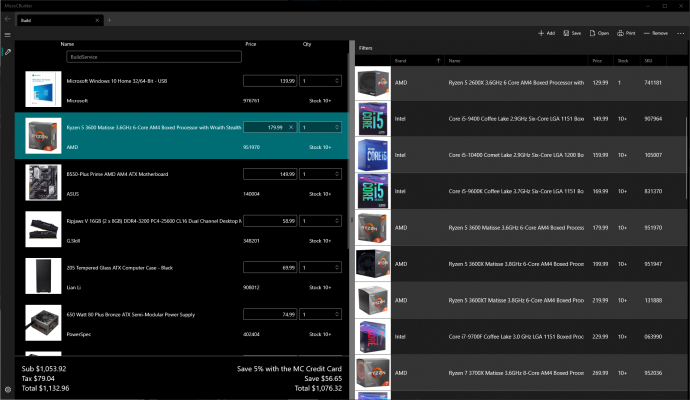The image size is (690, 400).
Task: Edit the B550-Plus Prime price field
Action: coord(270,174)
